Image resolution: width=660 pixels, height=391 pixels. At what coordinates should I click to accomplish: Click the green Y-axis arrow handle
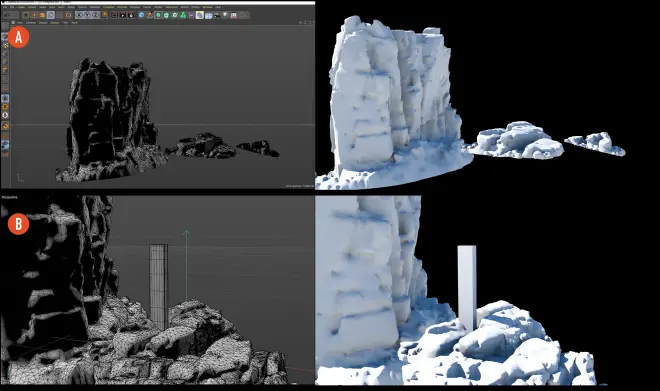click(x=186, y=232)
